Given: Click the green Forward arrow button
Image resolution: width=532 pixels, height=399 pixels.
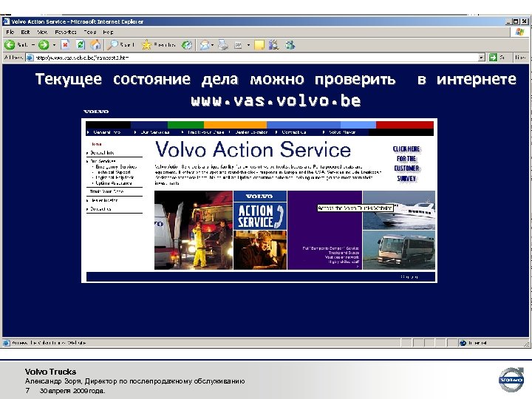Looking at the screenshot, I should 44,44.
